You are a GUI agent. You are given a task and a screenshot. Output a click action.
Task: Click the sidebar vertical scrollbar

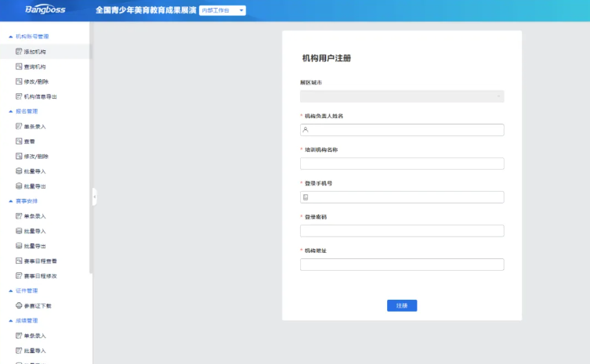click(x=90, y=157)
